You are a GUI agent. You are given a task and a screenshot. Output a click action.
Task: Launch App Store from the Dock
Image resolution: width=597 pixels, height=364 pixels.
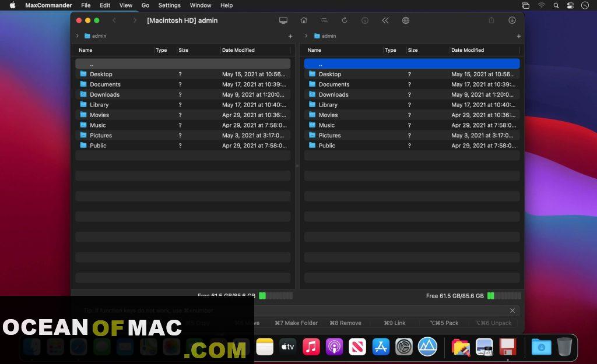coord(381,347)
